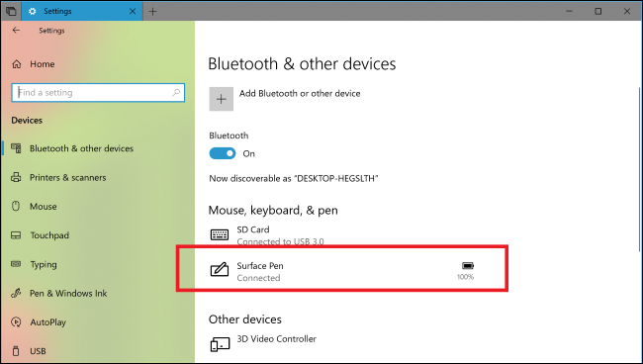
Task: Open Pen & Windows Ink icon
Action: (x=16, y=293)
